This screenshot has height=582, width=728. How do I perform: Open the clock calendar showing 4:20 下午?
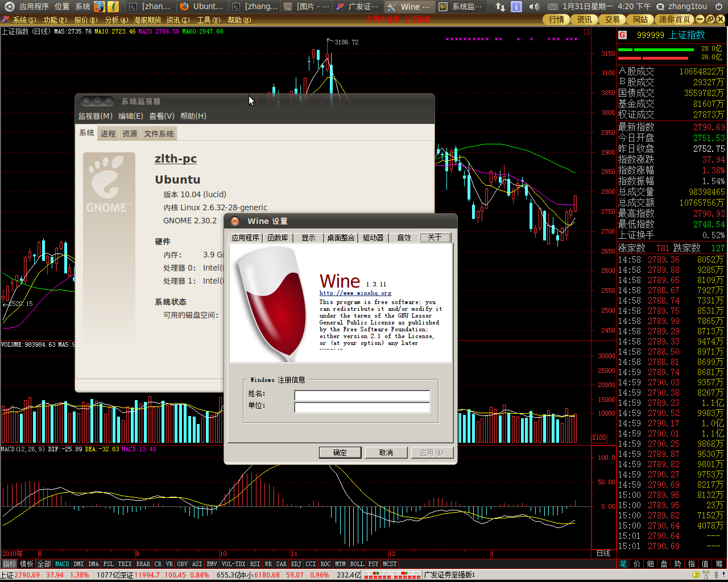(x=606, y=6)
